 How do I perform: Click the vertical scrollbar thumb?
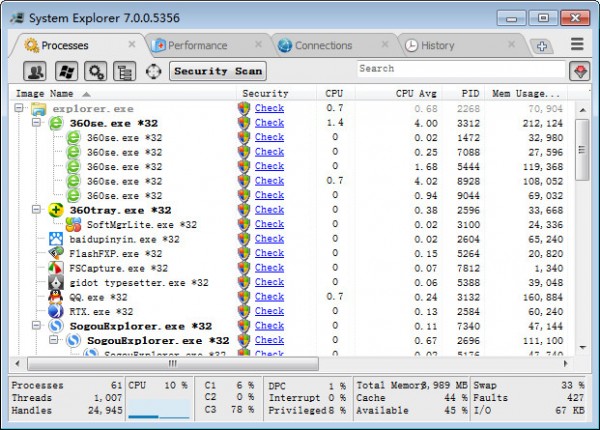click(582, 150)
